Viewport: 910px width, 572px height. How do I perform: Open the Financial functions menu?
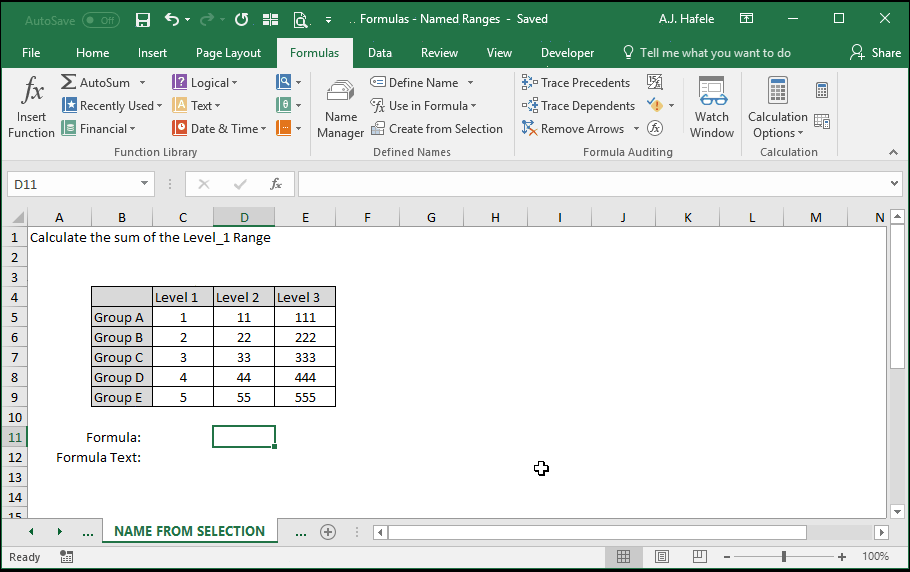point(99,129)
